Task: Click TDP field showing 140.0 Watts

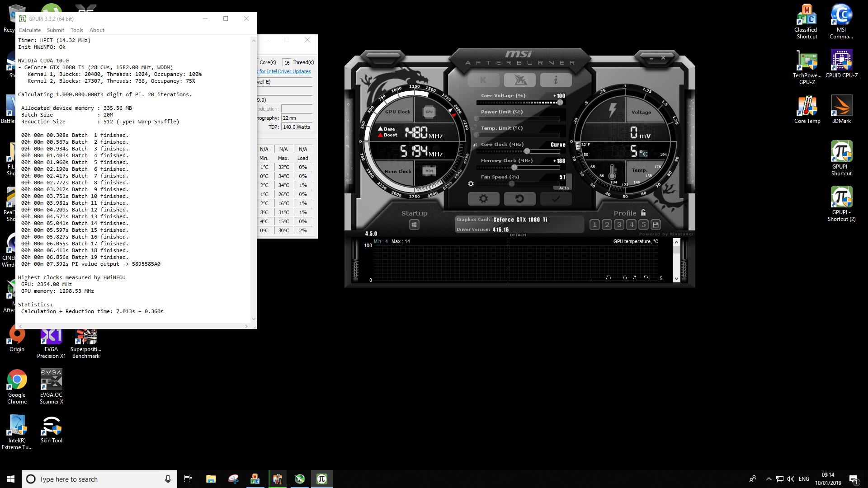Action: 297,127
